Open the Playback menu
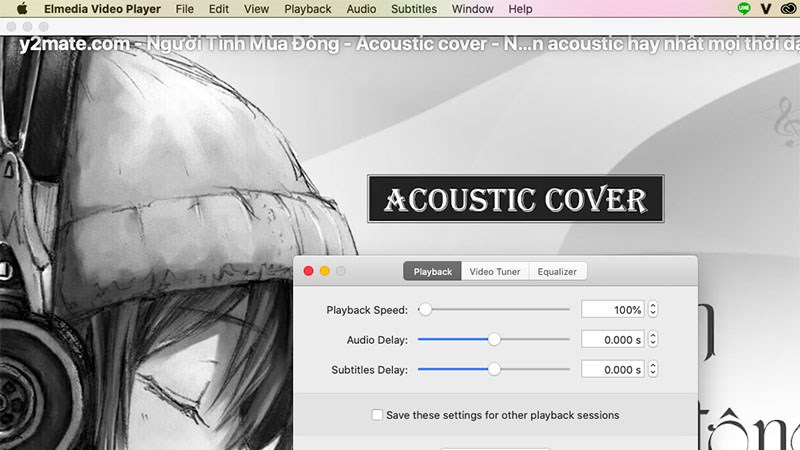 (307, 9)
